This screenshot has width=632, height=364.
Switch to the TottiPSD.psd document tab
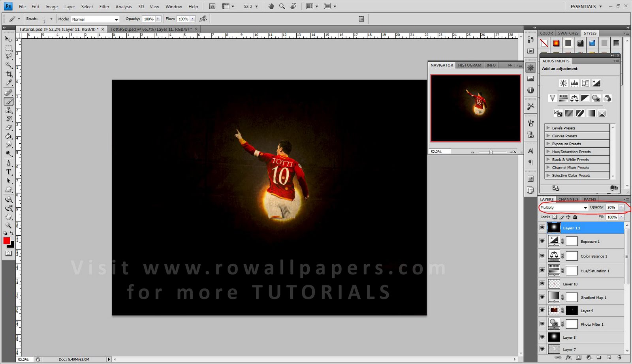click(x=154, y=29)
